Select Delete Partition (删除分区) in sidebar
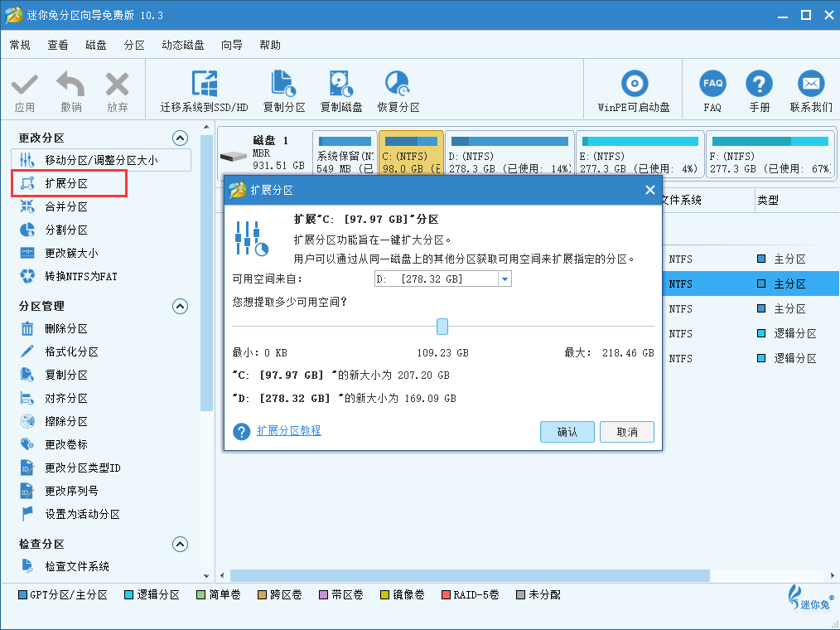Viewport: 840px width, 630px height. pyautogui.click(x=66, y=328)
